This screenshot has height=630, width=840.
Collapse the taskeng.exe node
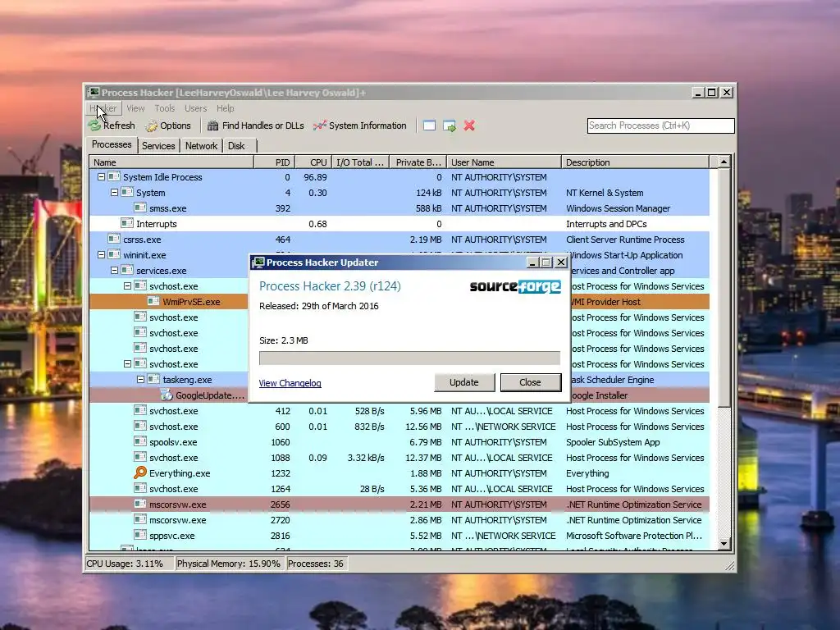coord(140,379)
